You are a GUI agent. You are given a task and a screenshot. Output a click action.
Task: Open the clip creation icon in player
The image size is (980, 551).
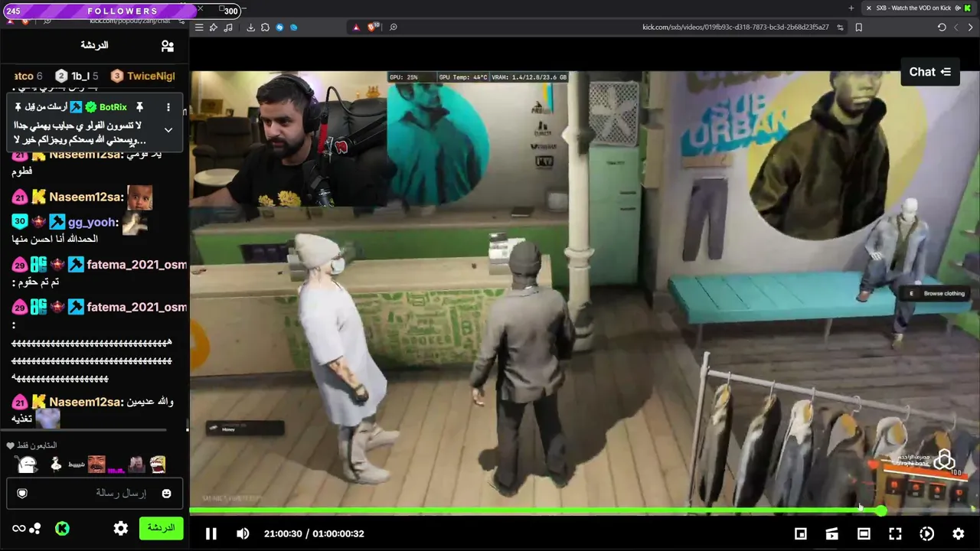point(832,533)
